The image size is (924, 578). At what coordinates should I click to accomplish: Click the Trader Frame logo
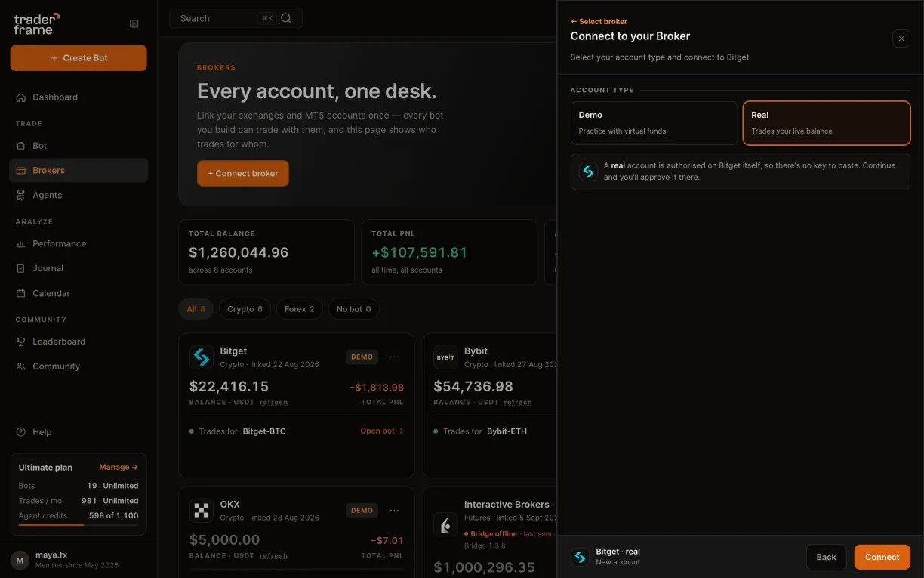(36, 23)
